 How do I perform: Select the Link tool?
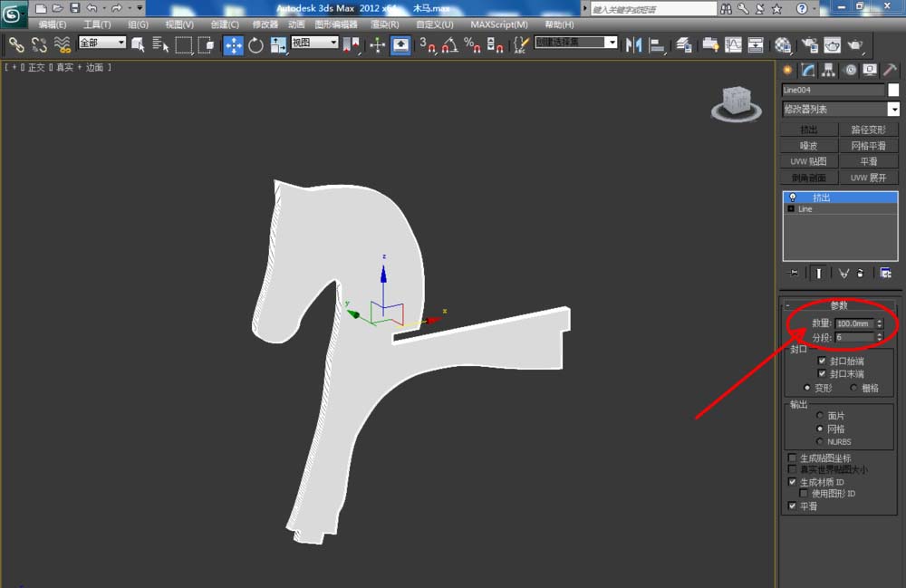click(x=16, y=44)
